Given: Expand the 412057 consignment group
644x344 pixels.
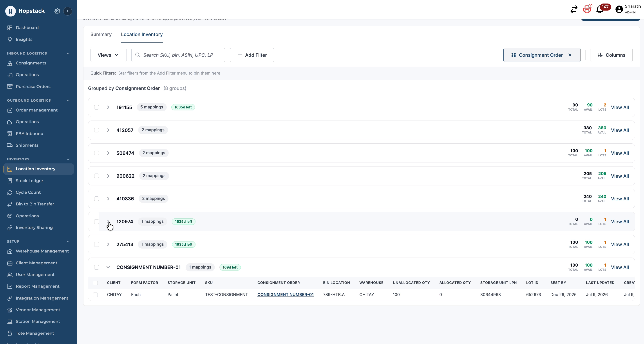Looking at the screenshot, I should coord(108,130).
